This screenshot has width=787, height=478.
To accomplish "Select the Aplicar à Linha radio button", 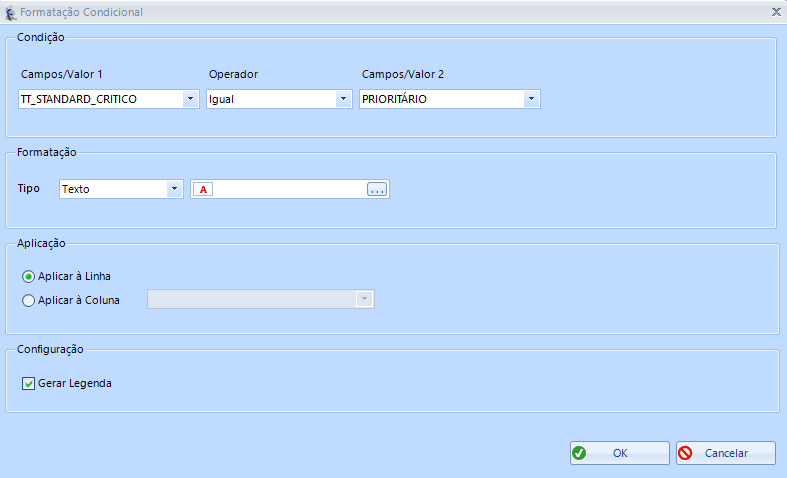I will 28,276.
